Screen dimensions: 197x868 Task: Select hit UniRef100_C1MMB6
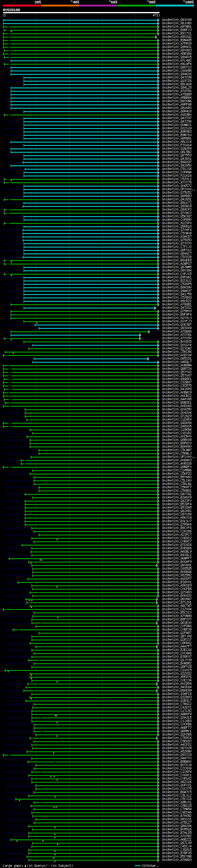177,470
